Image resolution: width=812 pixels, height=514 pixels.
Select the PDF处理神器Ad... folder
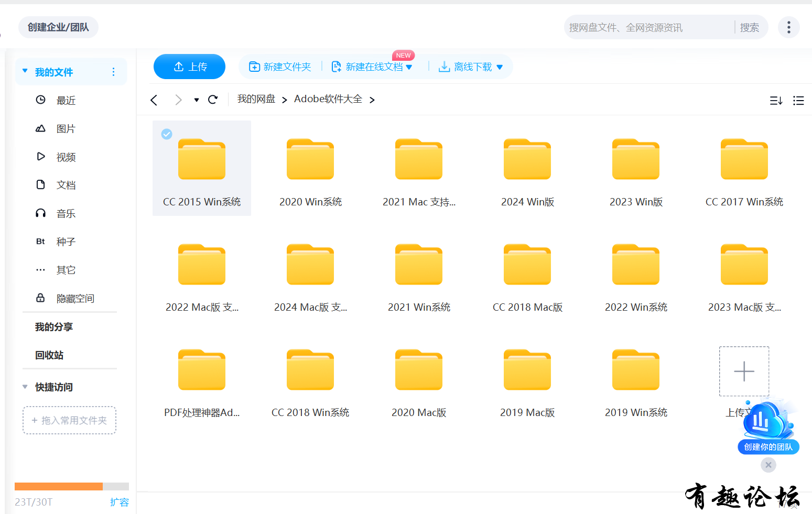[x=202, y=379]
